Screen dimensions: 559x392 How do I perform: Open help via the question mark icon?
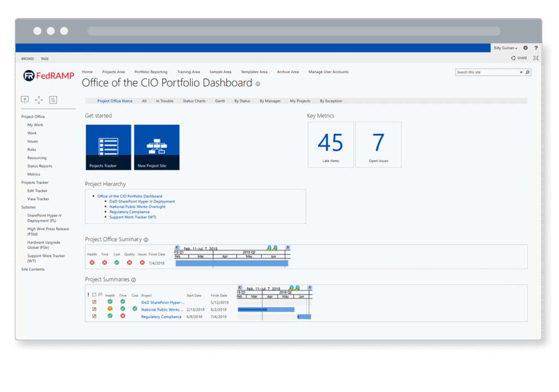[x=536, y=48]
